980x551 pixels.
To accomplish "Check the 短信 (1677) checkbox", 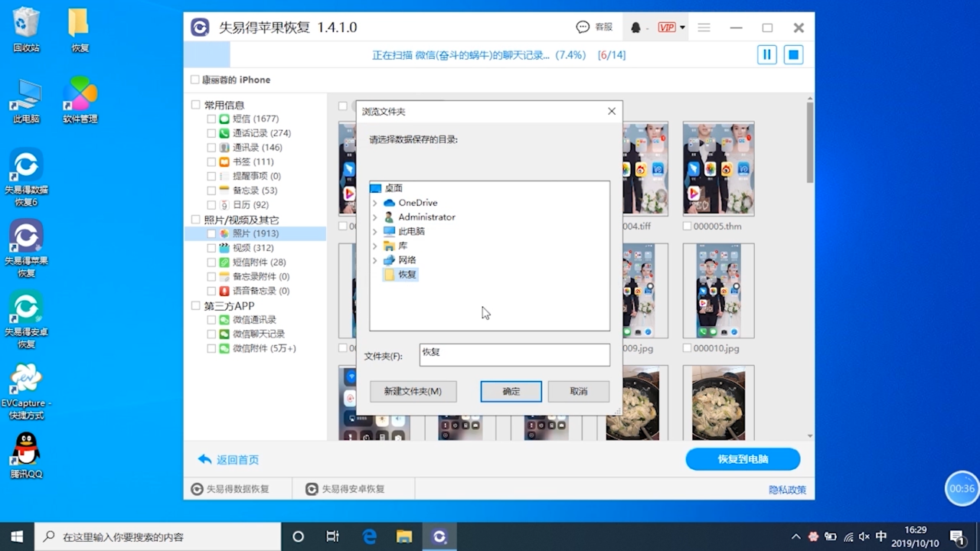I will coord(211,119).
